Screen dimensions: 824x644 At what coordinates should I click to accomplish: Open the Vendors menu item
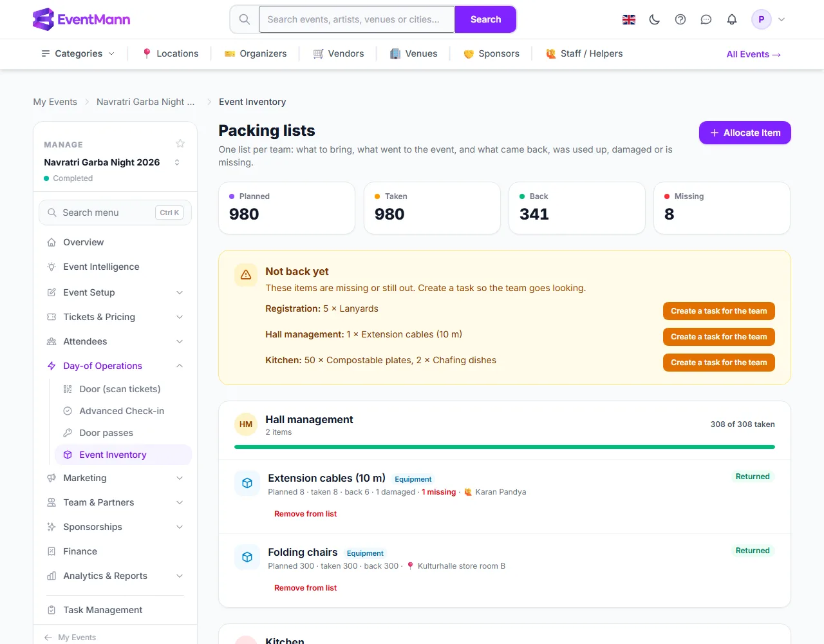[339, 53]
